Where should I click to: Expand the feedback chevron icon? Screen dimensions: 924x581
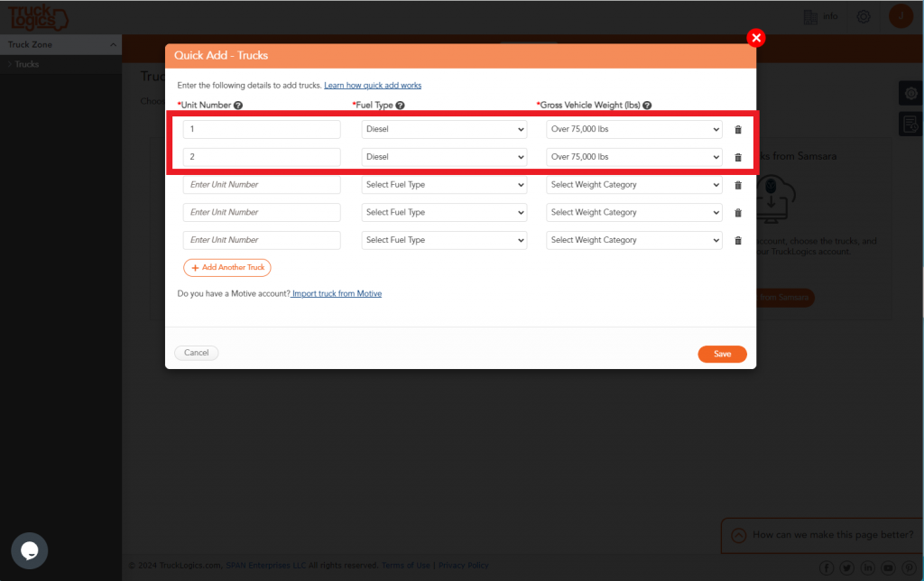(x=738, y=535)
